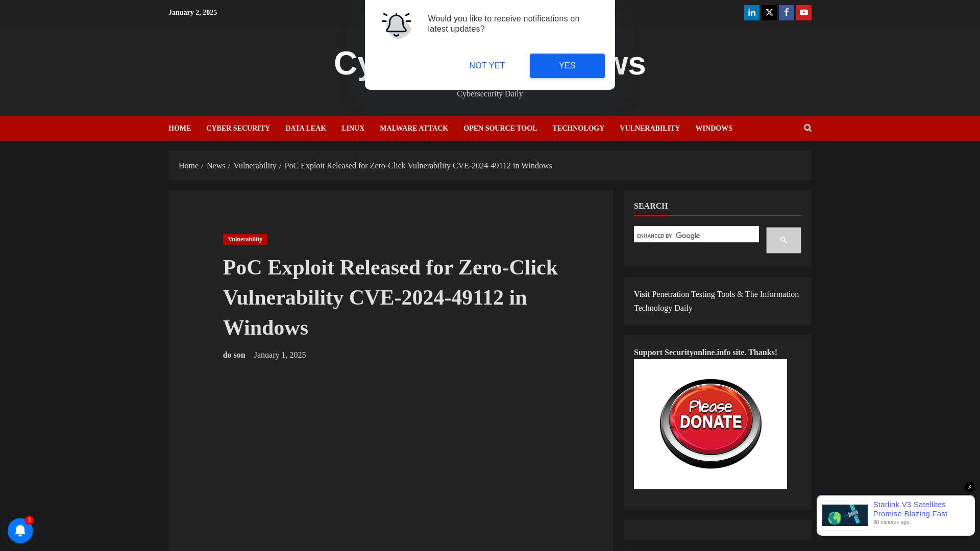The height and width of the screenshot is (551, 980).
Task: Click the YouTube social media icon
Action: [804, 12]
